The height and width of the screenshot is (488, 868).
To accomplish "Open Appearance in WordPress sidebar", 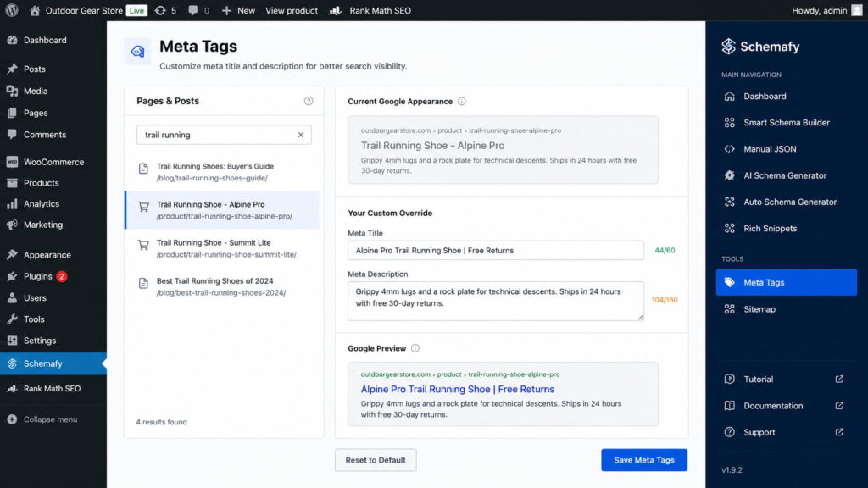I will pyautogui.click(x=53, y=254).
